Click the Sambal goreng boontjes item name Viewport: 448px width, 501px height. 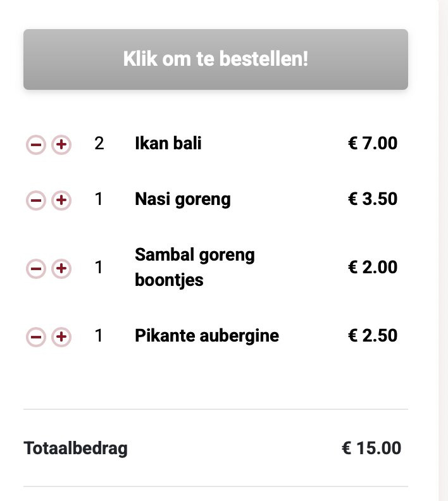(x=194, y=268)
